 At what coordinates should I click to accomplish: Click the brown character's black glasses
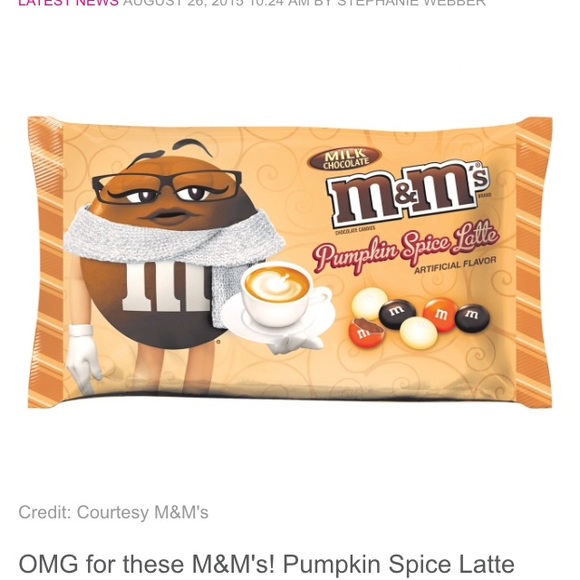(x=167, y=188)
